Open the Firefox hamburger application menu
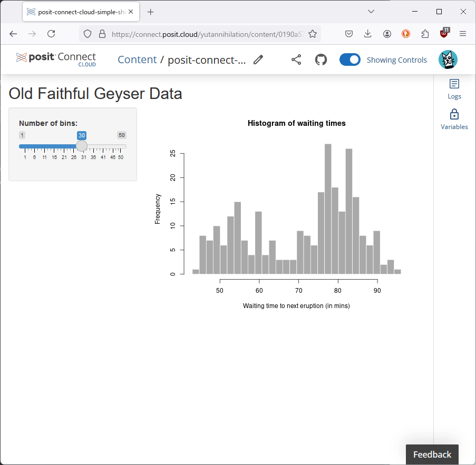This screenshot has width=476, height=465. [x=463, y=34]
